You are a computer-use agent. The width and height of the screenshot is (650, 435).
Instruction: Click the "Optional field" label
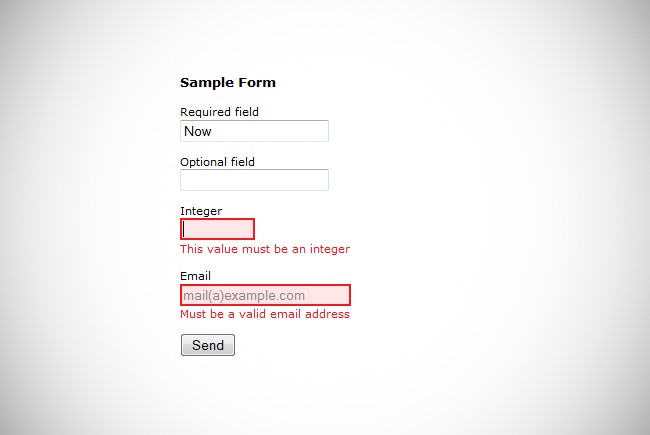point(217,162)
